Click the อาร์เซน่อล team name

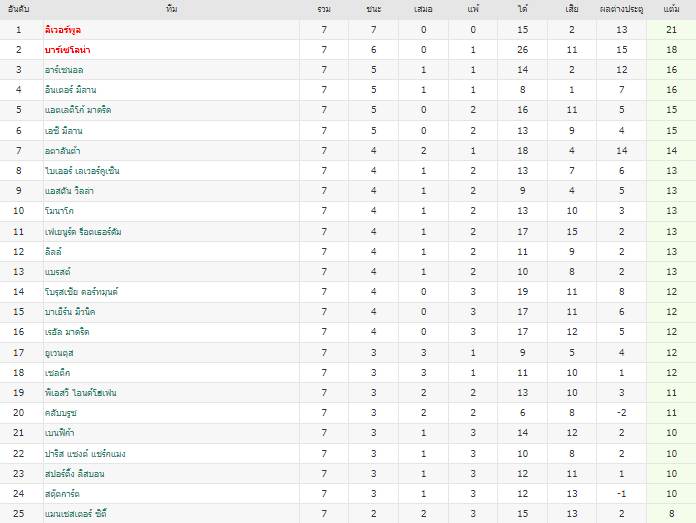64,70
